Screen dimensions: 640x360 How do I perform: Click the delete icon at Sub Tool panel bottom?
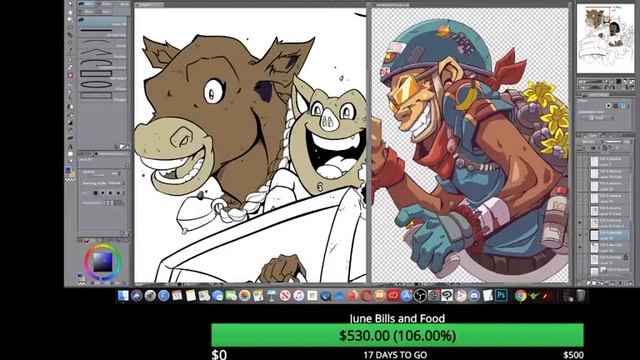(129, 146)
